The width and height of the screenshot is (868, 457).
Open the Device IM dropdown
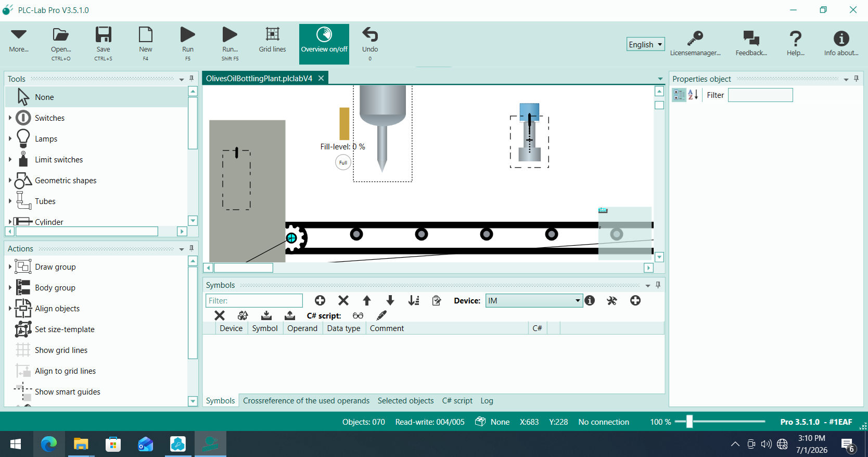point(534,300)
